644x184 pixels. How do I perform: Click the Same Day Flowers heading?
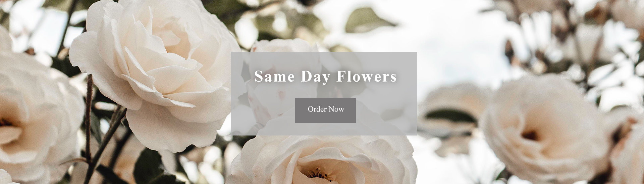tap(325, 77)
